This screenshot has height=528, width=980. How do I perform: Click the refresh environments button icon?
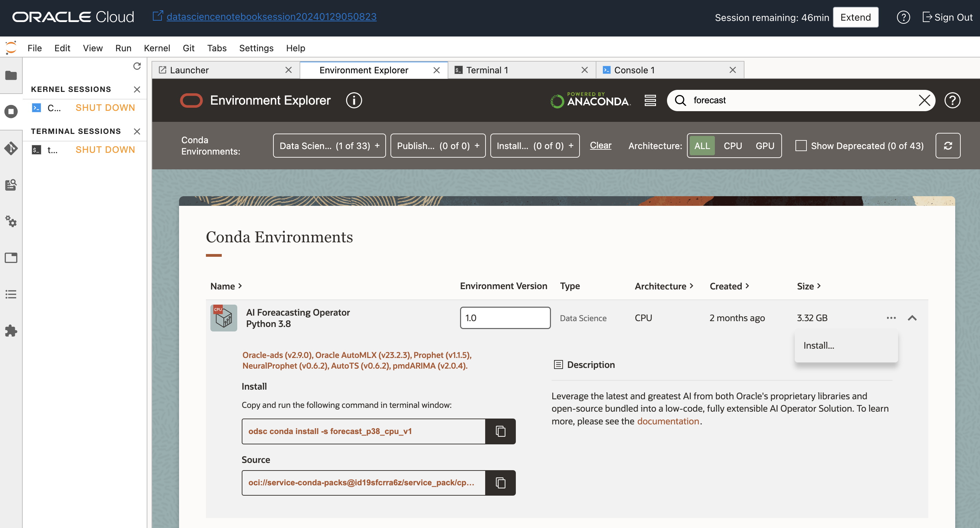(x=948, y=146)
